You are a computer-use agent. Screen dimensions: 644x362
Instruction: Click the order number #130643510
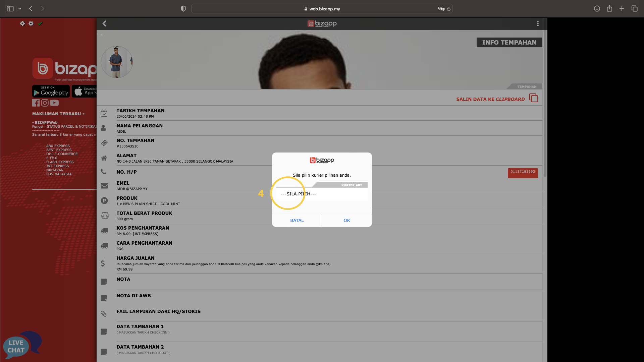coord(127,146)
